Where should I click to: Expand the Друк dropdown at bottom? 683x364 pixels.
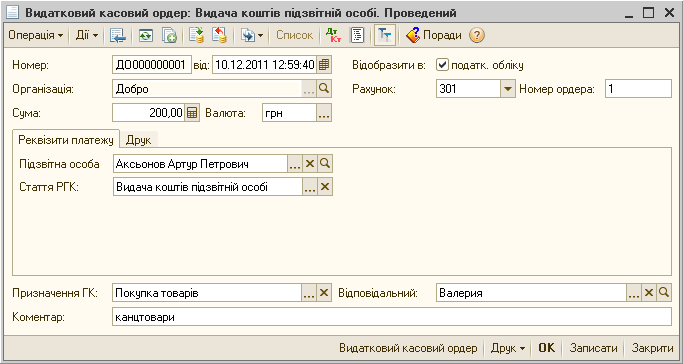[508, 348]
